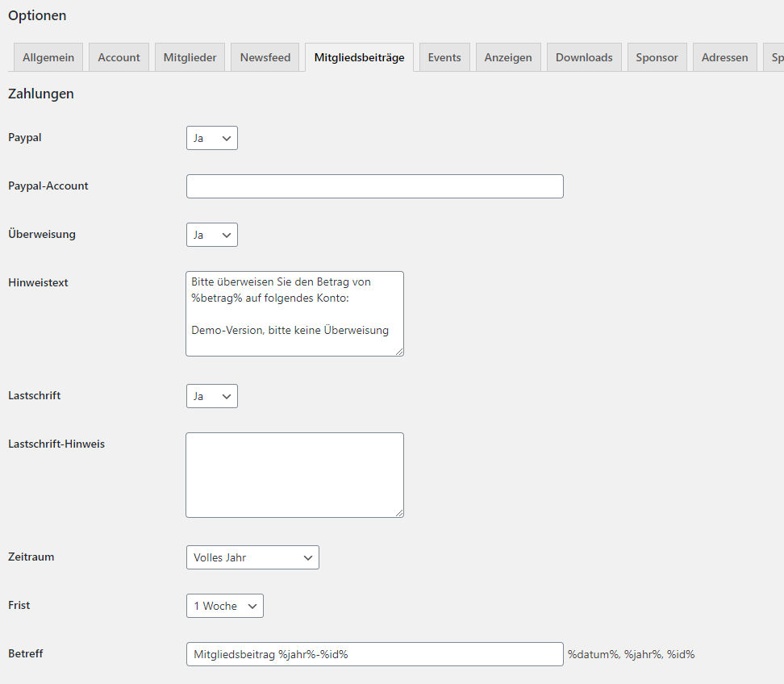Viewport: 784px width, 684px height.
Task: Switch to the Downloads tab
Action: point(584,57)
